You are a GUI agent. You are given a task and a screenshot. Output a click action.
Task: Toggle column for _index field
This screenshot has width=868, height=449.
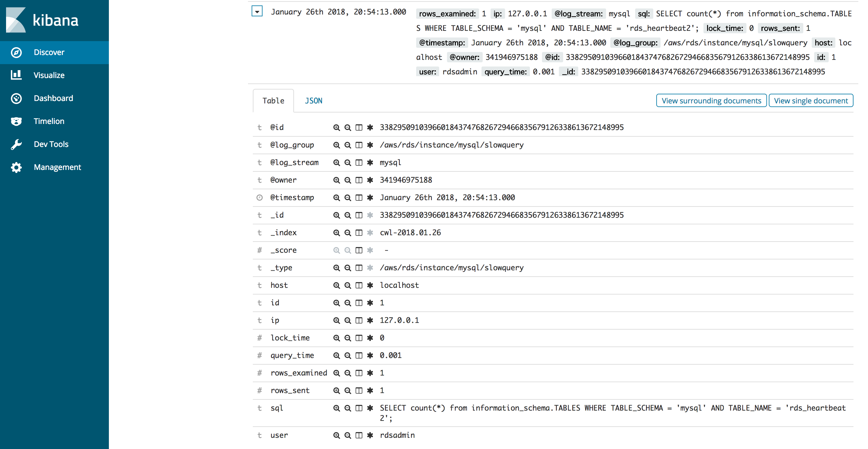(x=359, y=233)
